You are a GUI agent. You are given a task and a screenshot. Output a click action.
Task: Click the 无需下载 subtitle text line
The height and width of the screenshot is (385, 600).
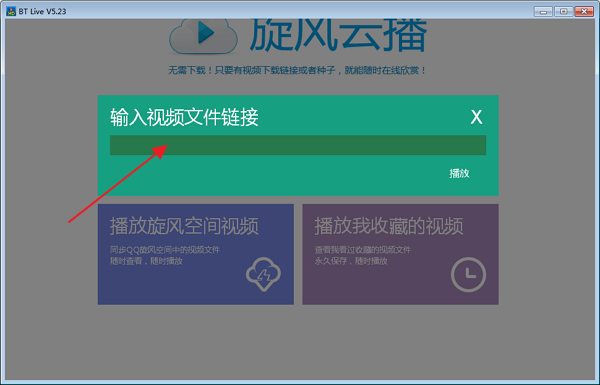coord(297,70)
